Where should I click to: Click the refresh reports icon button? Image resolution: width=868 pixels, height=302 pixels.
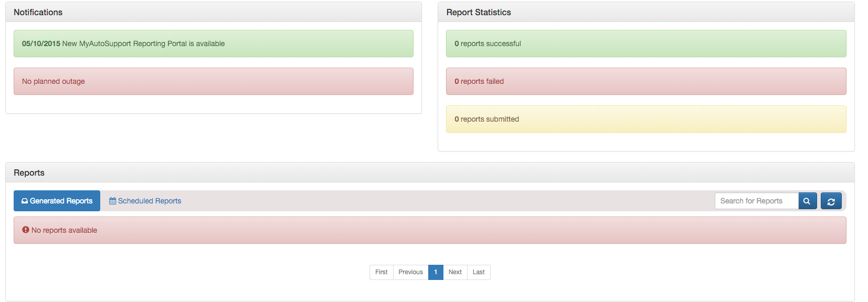(x=831, y=201)
